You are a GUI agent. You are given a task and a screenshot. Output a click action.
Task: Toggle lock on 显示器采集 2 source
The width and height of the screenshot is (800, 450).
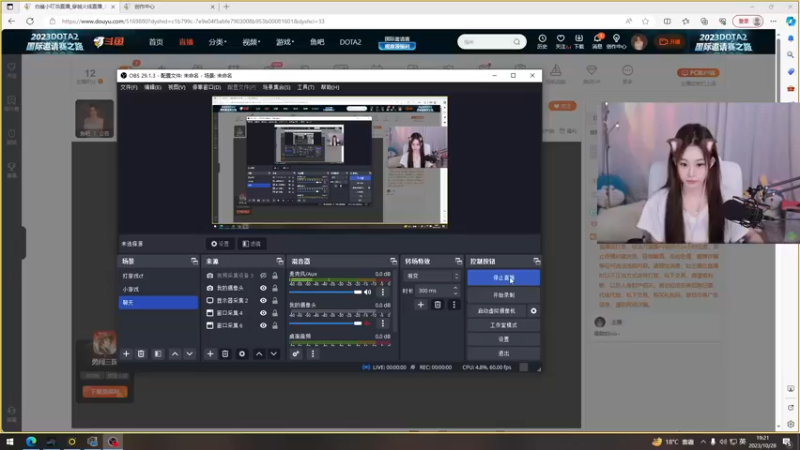[x=275, y=301]
